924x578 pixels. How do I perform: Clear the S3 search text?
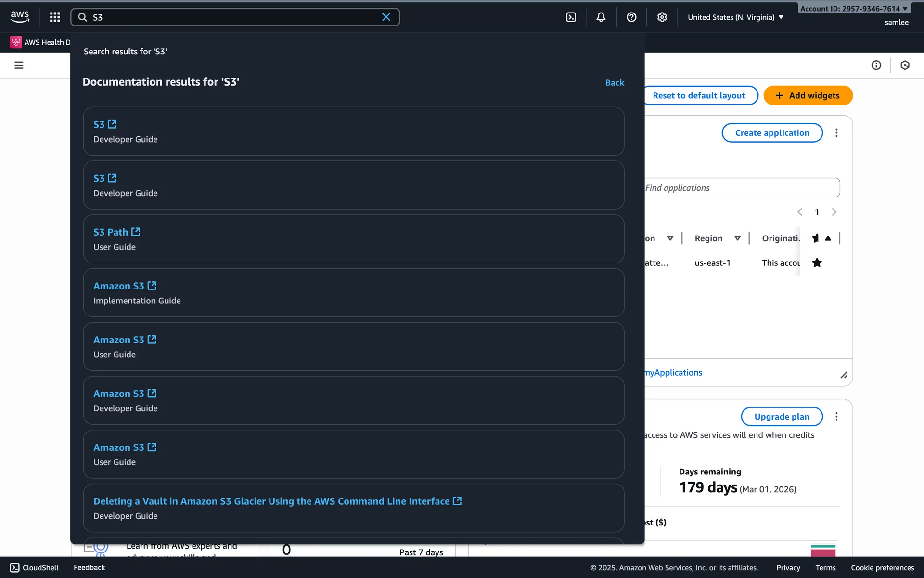[x=386, y=17]
